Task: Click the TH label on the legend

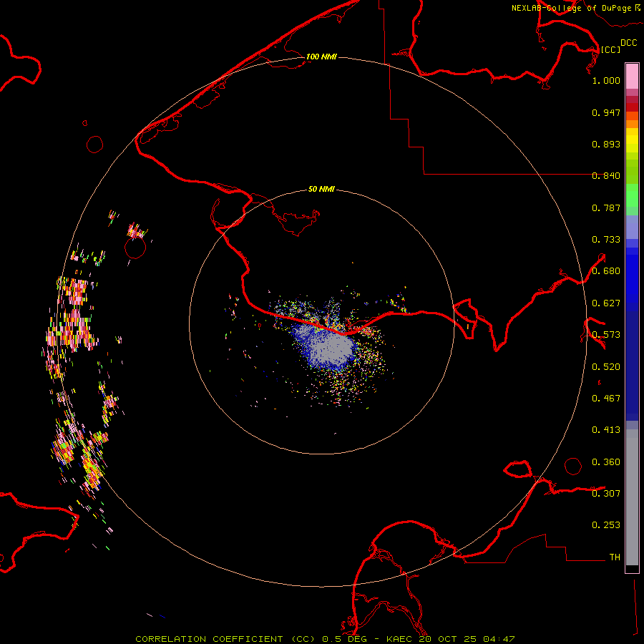Action: [614, 557]
